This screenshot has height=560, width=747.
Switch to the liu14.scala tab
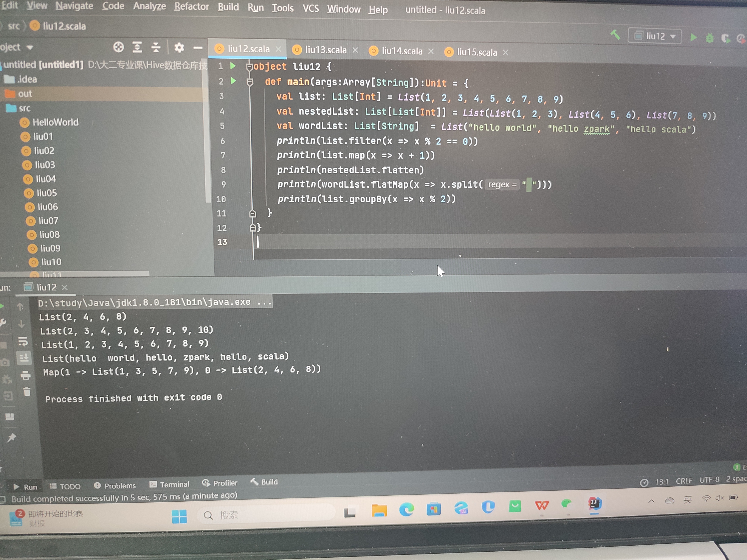click(x=402, y=51)
